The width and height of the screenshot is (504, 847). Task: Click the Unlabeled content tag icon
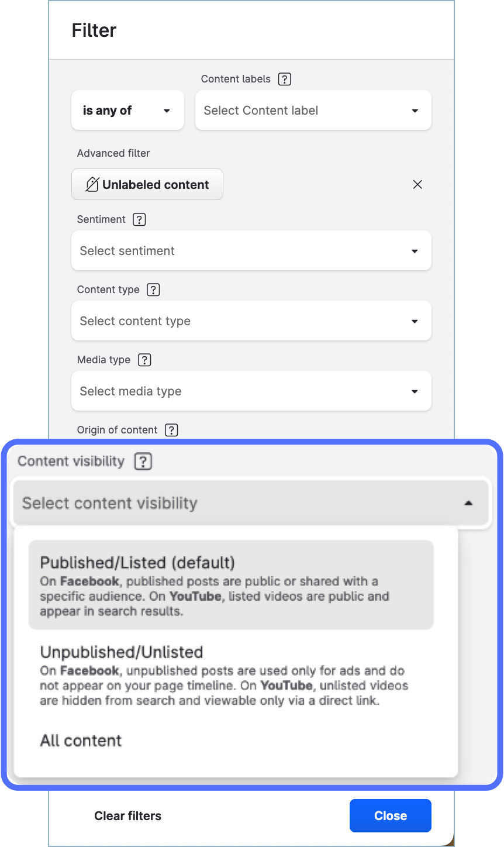click(x=92, y=185)
